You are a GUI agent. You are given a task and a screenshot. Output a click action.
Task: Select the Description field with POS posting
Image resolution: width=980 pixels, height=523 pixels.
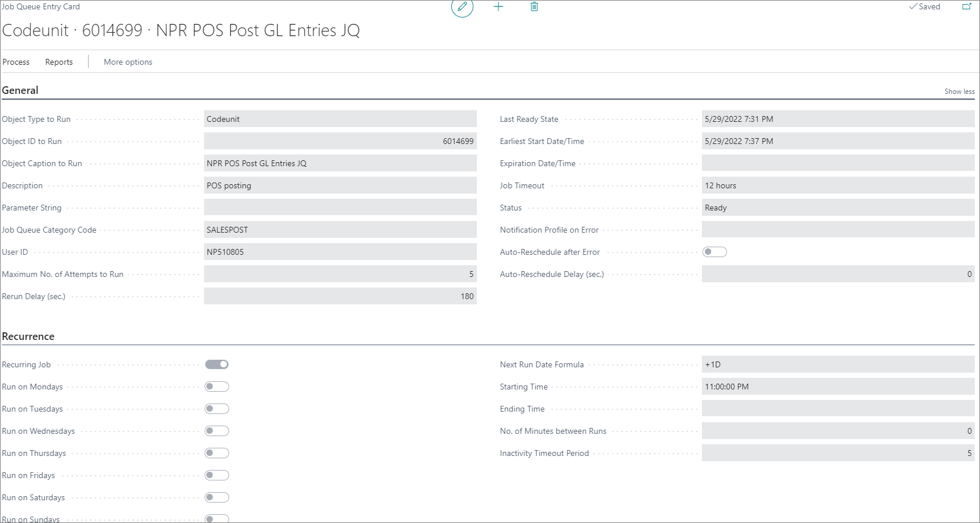(x=340, y=185)
